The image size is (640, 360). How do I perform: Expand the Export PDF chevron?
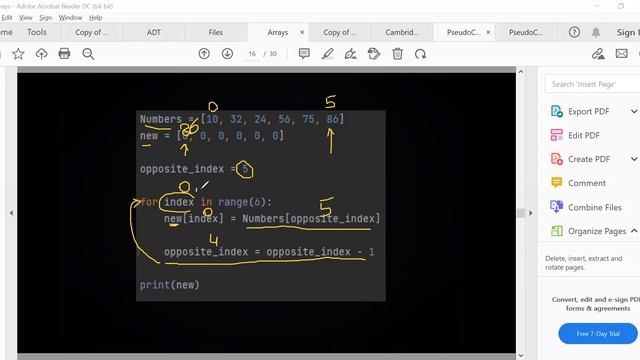point(634,111)
